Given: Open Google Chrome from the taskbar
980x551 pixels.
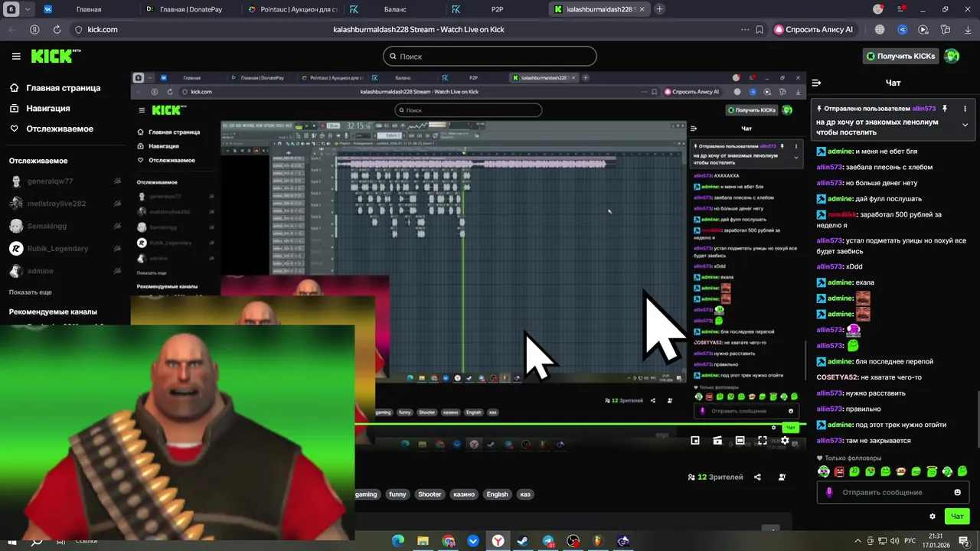Looking at the screenshot, I should (448, 541).
